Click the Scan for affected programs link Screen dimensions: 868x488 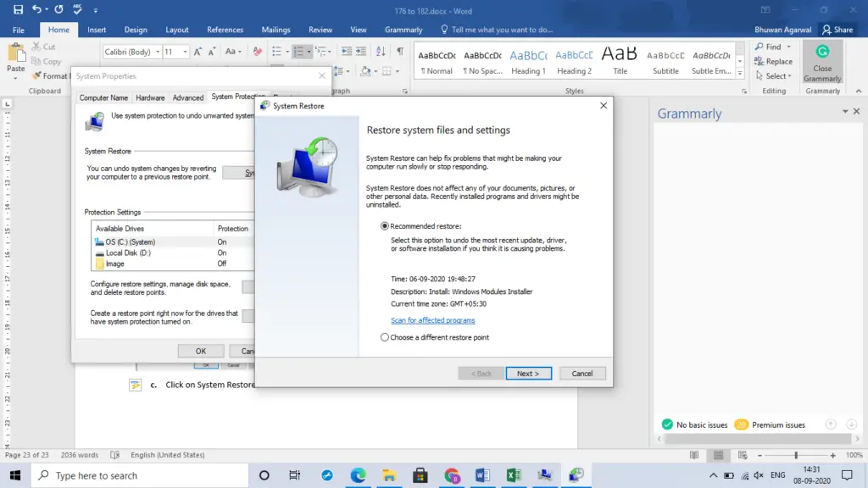433,320
